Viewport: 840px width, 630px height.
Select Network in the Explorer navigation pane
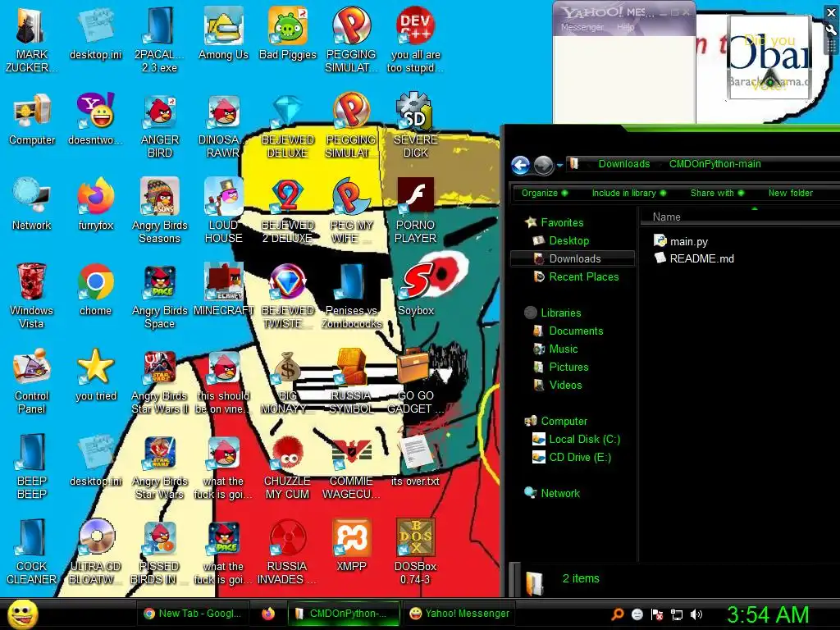(552, 493)
